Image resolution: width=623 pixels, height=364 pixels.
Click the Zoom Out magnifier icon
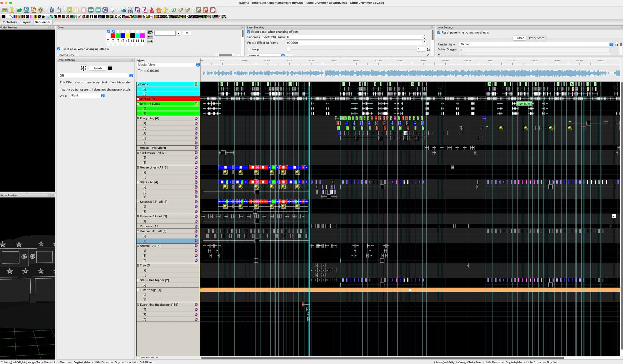coord(206,10)
